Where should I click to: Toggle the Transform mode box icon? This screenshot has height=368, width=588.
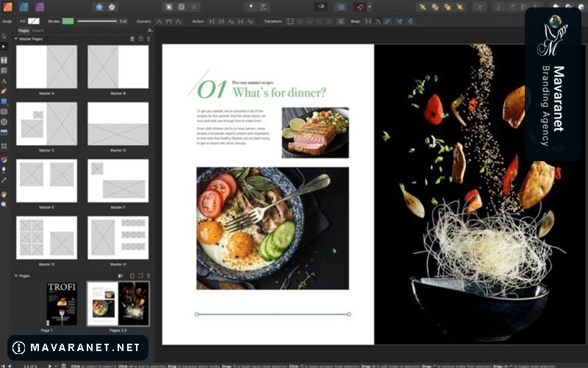coord(290,21)
